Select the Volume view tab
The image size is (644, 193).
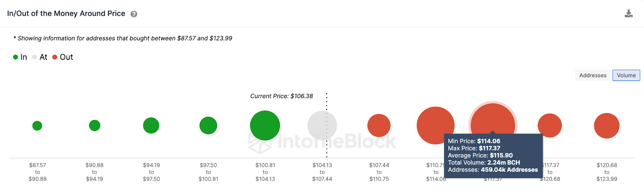point(626,75)
